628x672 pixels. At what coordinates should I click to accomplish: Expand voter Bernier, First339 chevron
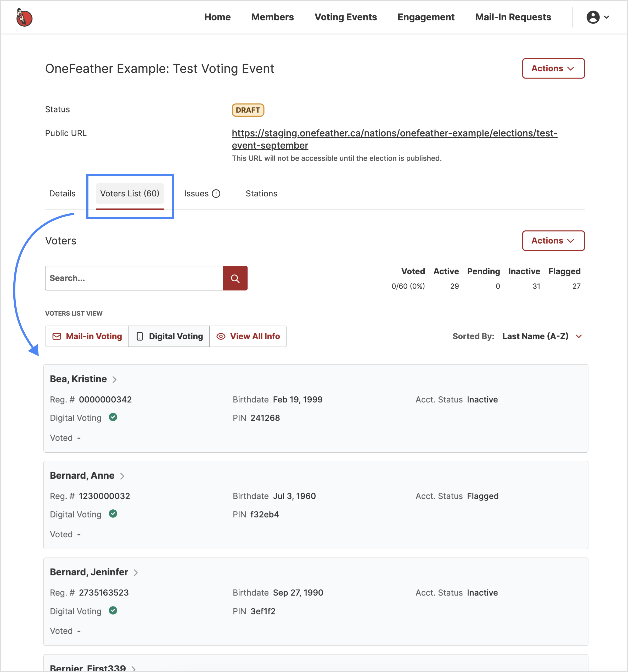[134, 668]
